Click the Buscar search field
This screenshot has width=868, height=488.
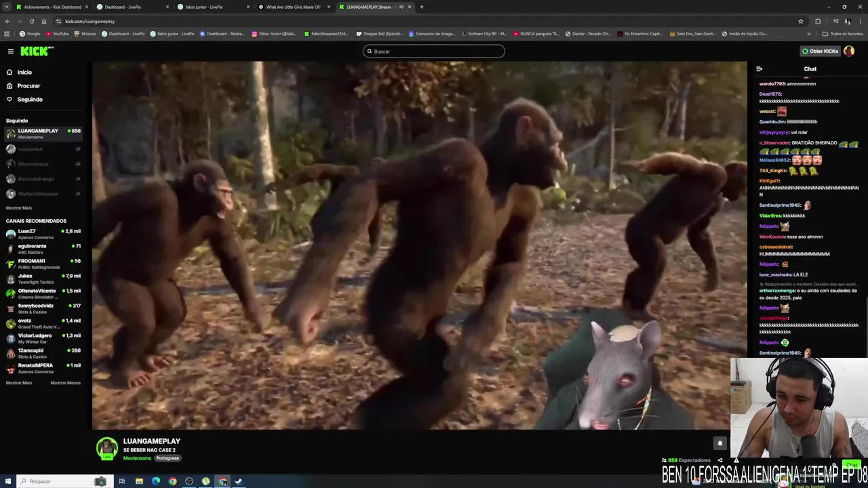coord(434,51)
